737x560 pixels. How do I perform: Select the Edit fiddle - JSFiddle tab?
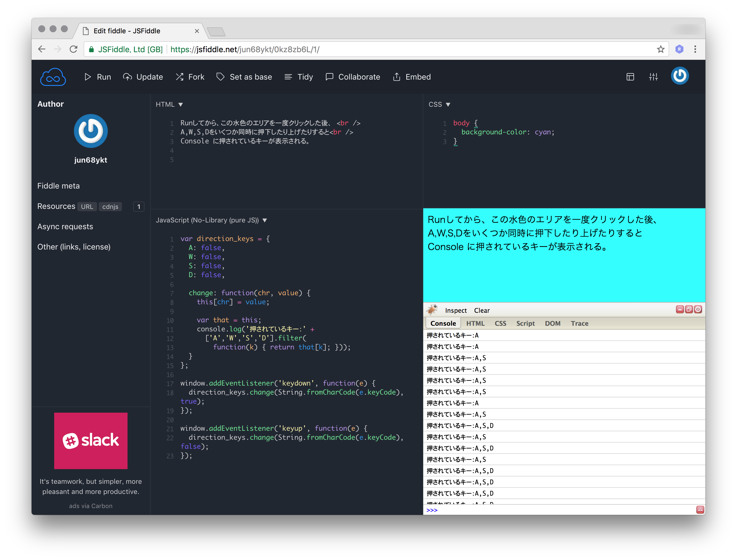click(140, 31)
